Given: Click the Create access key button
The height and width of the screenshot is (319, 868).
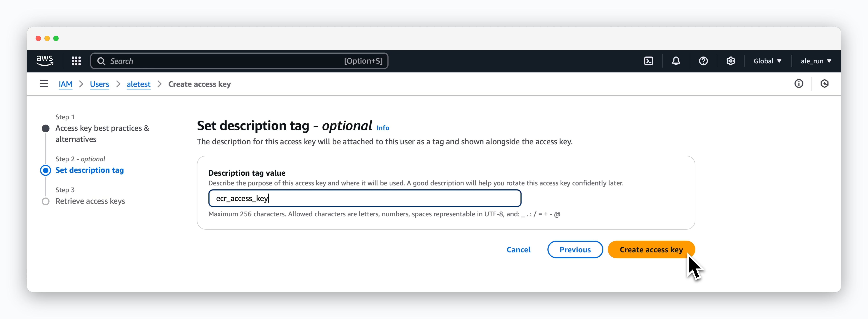Looking at the screenshot, I should pyautogui.click(x=651, y=250).
